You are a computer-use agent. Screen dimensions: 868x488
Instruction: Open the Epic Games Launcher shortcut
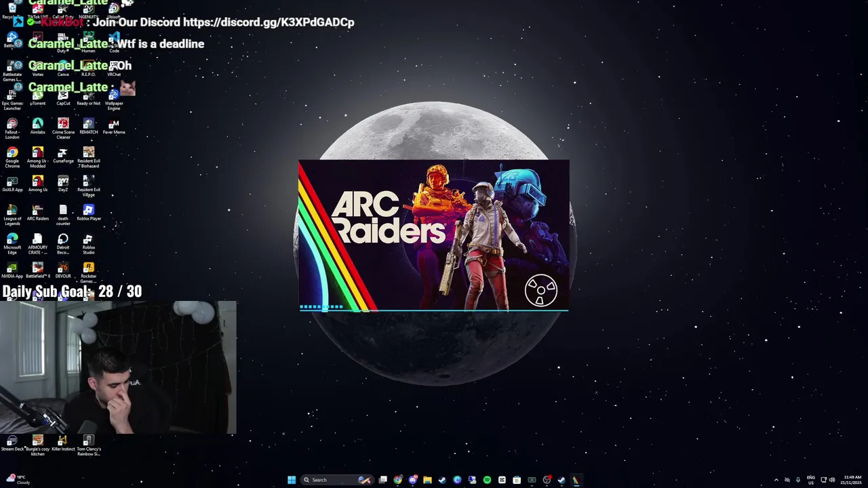(x=12, y=100)
